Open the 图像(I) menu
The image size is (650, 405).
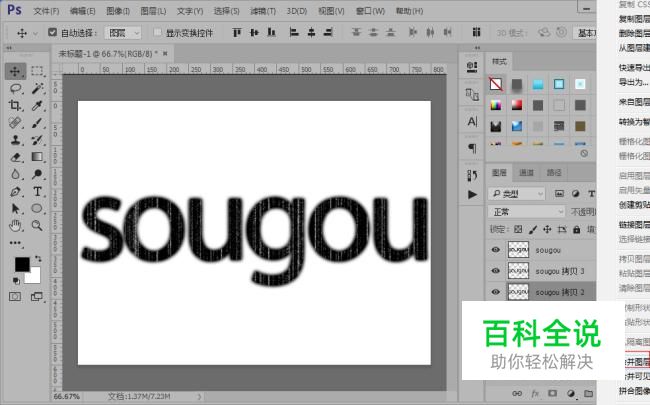coord(118,11)
